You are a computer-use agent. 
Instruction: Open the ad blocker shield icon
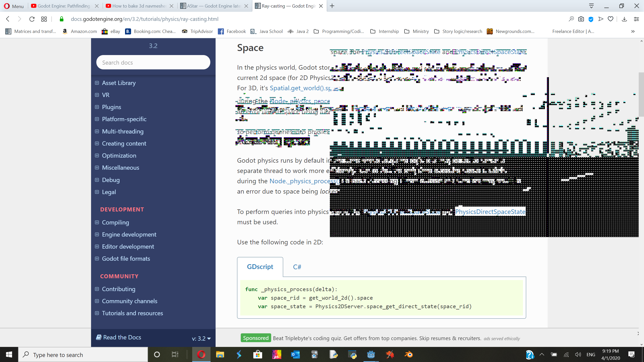click(591, 19)
